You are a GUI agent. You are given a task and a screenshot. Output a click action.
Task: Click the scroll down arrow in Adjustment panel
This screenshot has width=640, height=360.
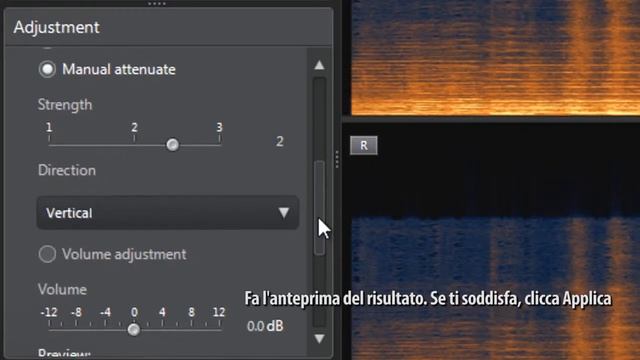[x=320, y=339]
